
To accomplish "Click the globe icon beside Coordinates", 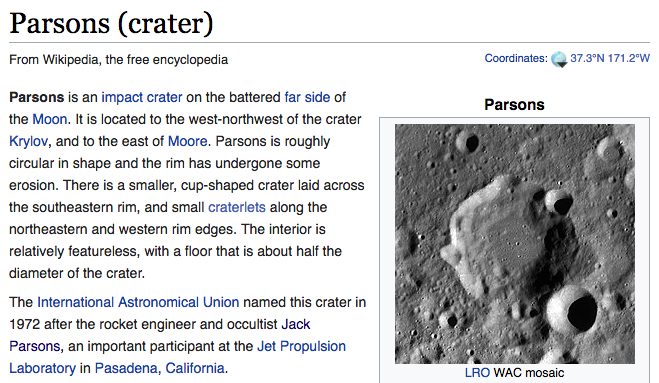I will tap(559, 59).
